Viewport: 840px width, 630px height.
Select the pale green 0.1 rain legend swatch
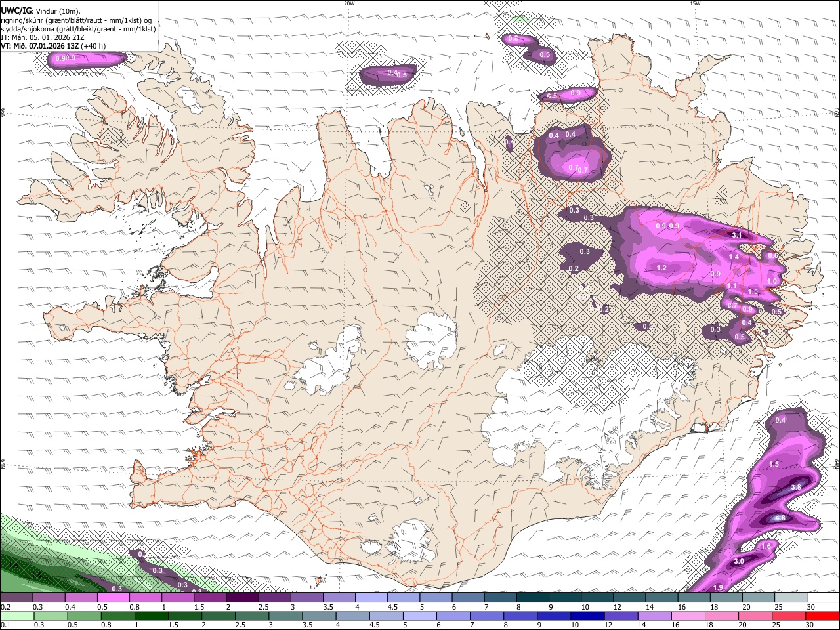[17, 616]
